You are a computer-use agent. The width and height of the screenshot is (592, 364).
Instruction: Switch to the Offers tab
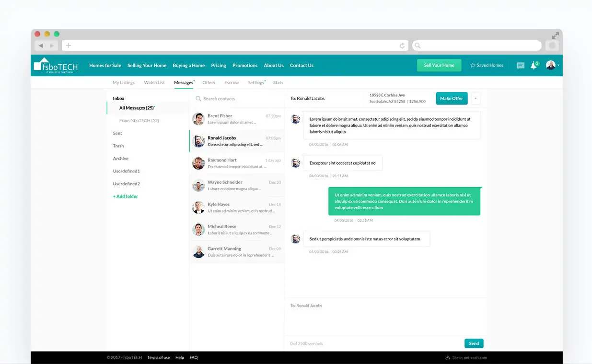209,83
